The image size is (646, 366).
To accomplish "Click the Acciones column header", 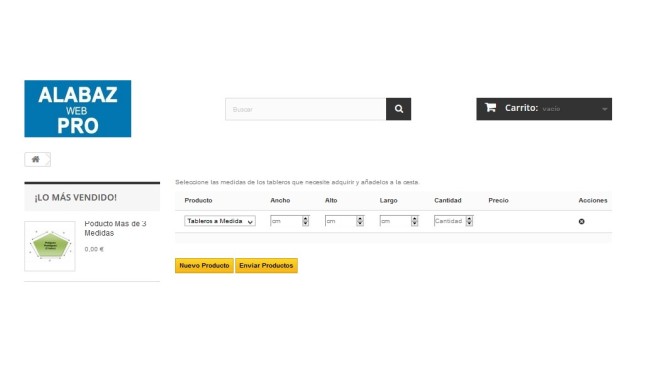I will [592, 200].
